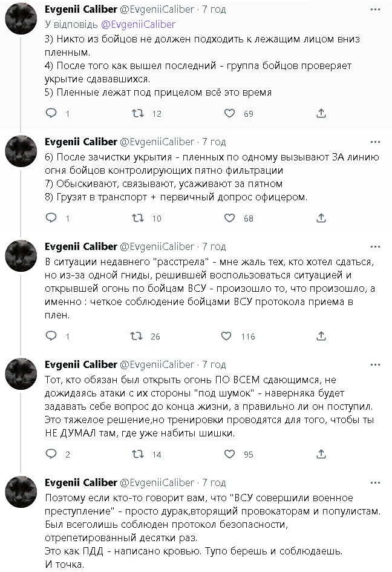Reply to the tweet with 95 likes
Image resolution: width=392 pixels, height=572 pixels.
coord(51,454)
